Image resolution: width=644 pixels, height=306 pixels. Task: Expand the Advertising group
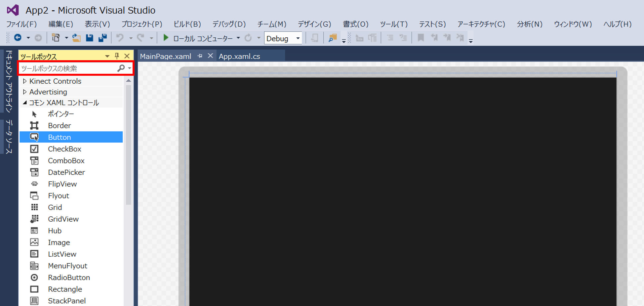pyautogui.click(x=25, y=92)
